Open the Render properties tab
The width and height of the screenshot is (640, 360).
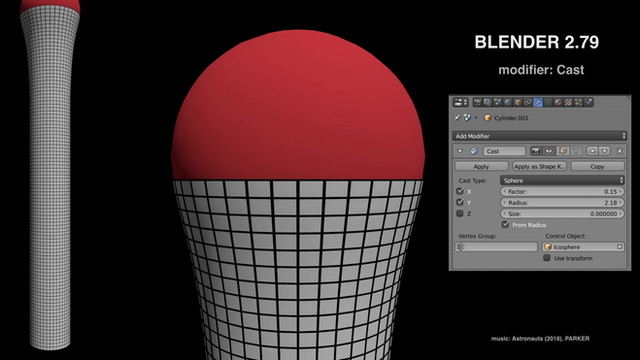tap(478, 102)
